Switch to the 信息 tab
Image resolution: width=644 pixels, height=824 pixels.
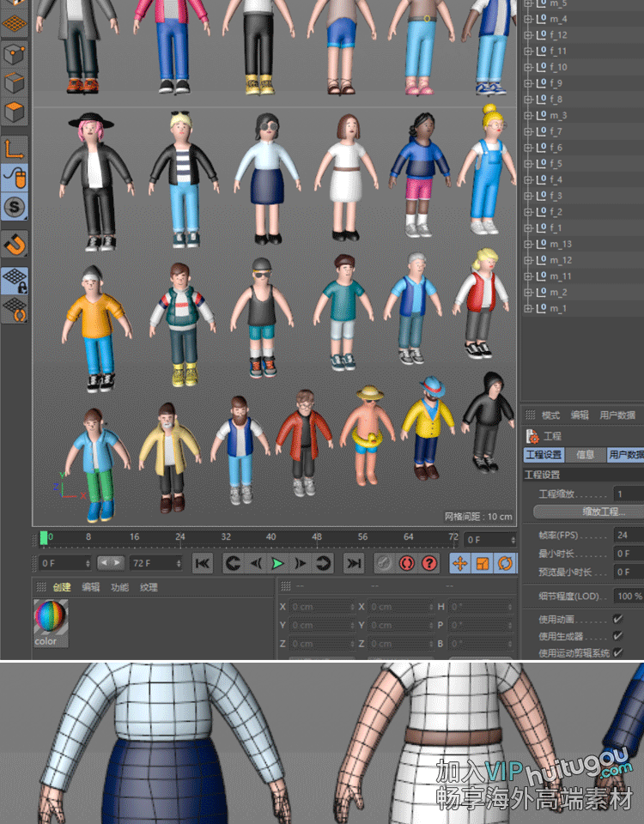(x=585, y=455)
